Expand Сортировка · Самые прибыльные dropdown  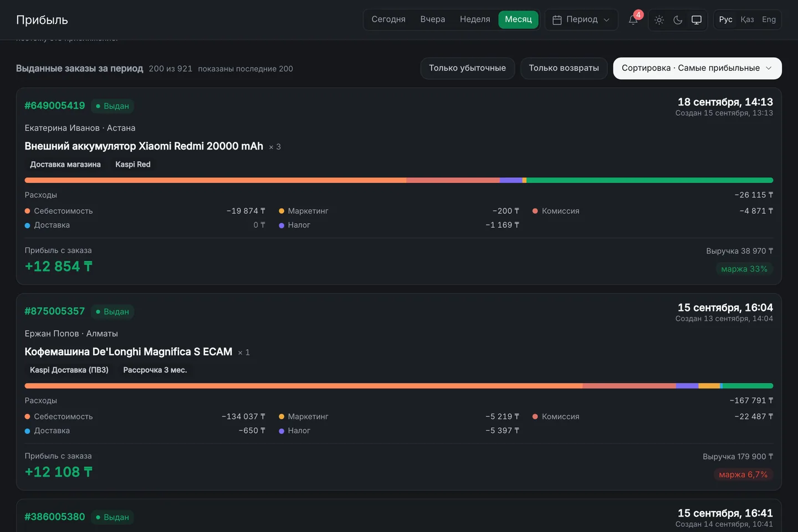tap(697, 68)
